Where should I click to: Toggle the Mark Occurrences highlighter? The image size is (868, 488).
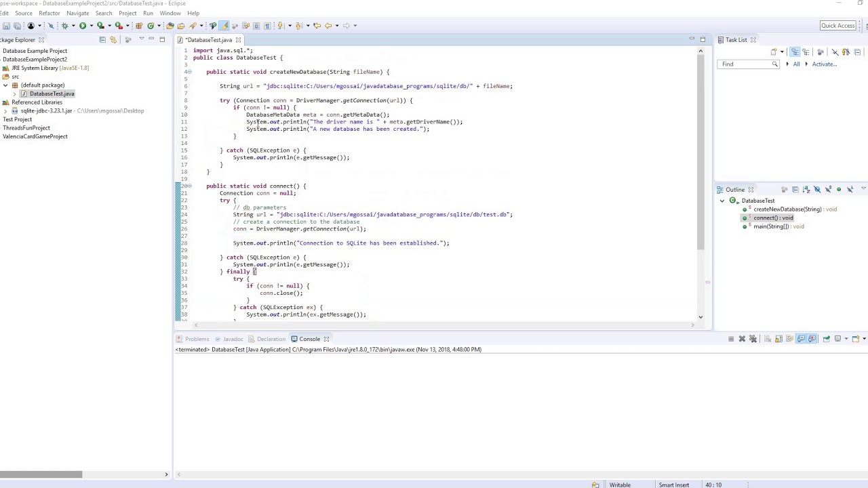[224, 26]
